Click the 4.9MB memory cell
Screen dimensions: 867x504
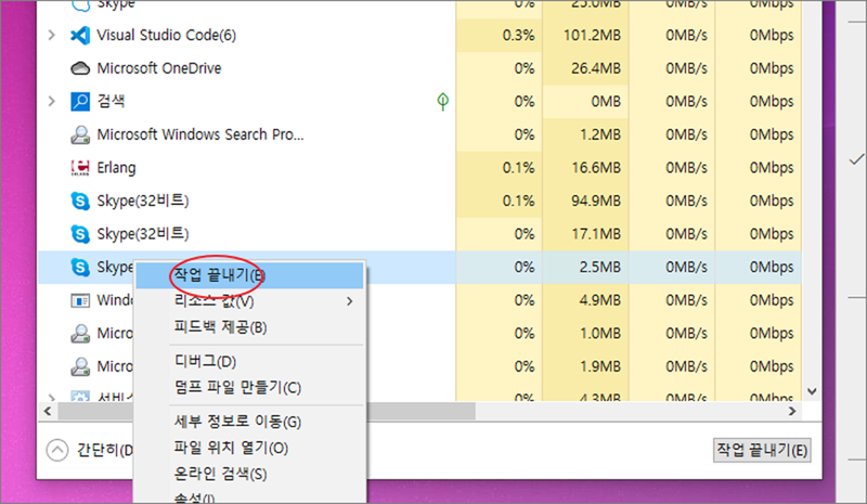pos(585,300)
